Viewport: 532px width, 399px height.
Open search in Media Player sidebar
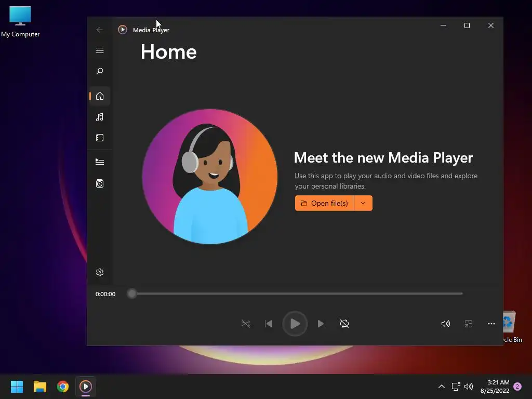(99, 71)
